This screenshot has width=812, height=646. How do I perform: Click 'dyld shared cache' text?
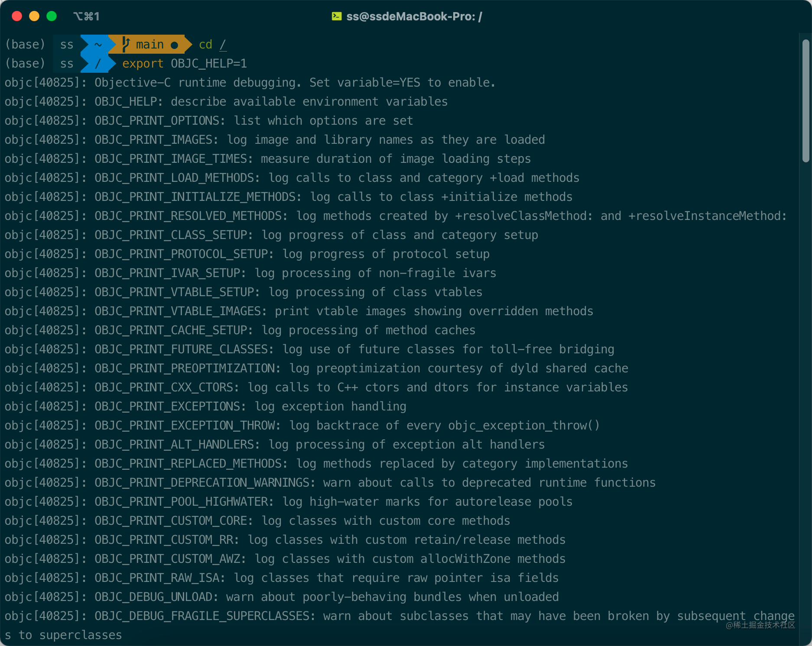click(569, 368)
